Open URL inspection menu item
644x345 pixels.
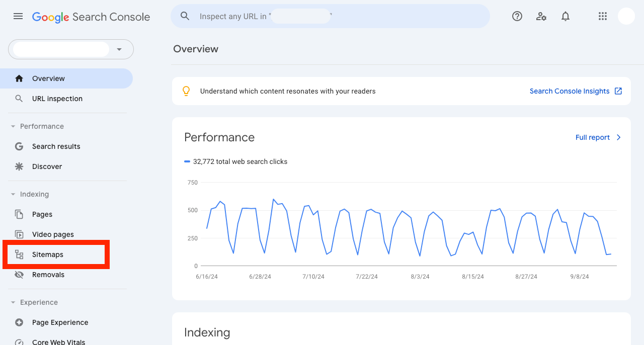66,99
